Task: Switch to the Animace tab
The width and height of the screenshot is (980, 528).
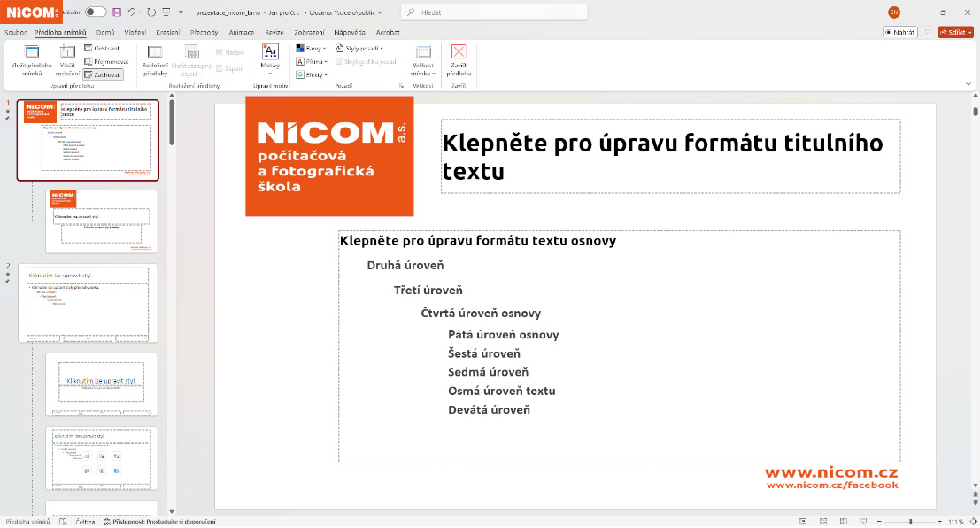Action: pos(241,32)
